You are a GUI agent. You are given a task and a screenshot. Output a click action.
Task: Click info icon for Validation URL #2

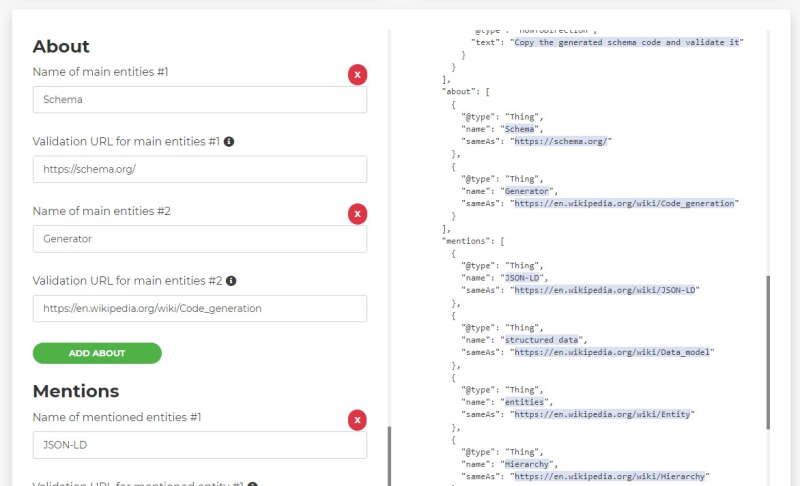tap(231, 280)
